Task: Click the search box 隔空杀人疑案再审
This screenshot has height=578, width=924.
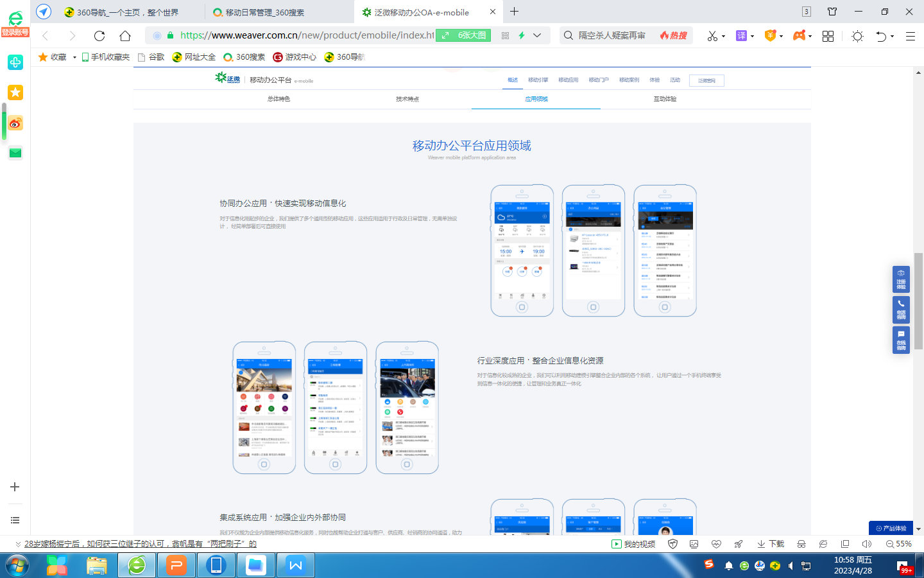Action: pos(612,35)
